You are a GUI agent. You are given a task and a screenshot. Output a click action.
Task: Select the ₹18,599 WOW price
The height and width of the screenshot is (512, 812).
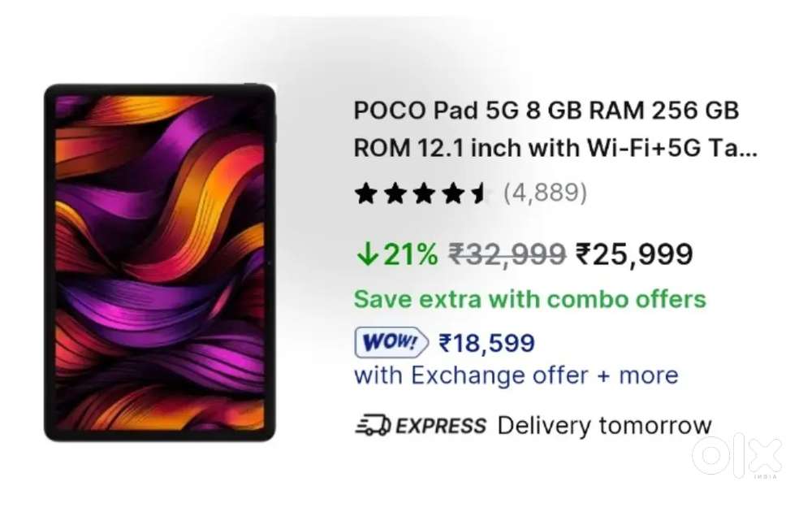click(x=486, y=343)
